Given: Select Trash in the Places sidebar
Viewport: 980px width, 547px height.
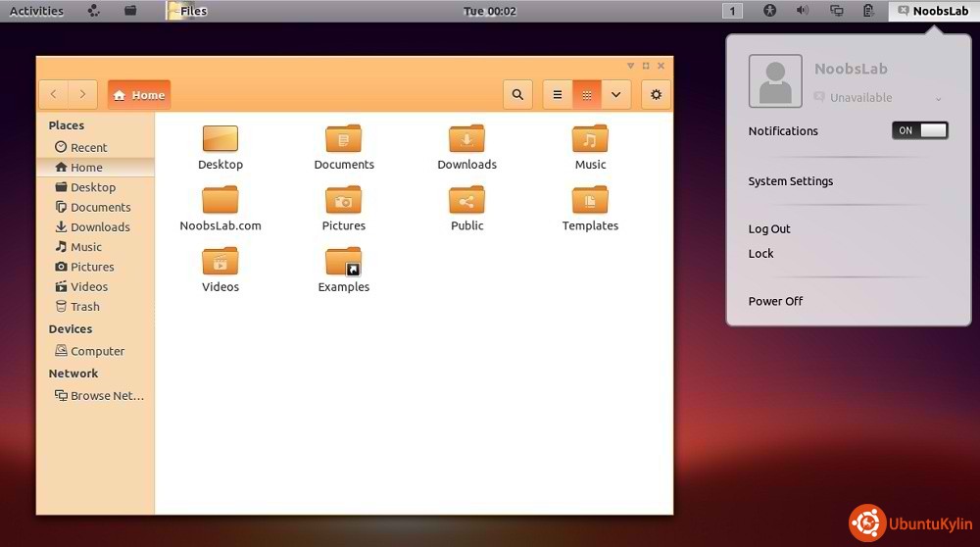Looking at the screenshot, I should pyautogui.click(x=84, y=307).
